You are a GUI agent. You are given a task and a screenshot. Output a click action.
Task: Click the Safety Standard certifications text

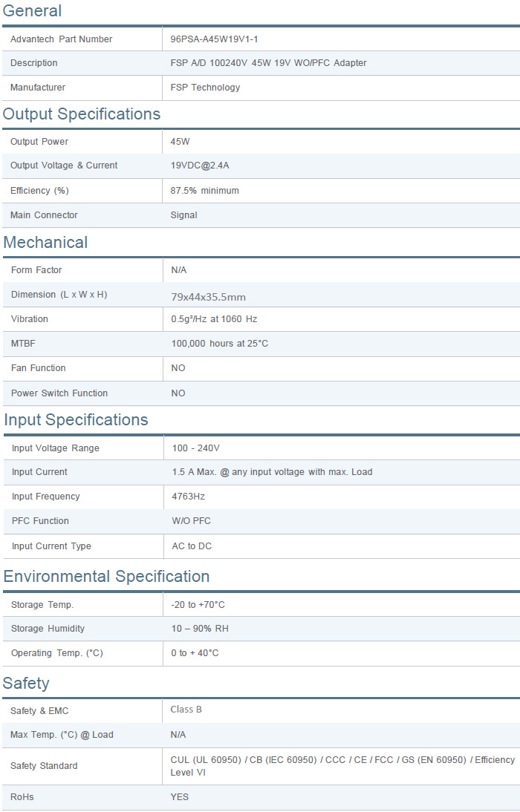[342, 766]
